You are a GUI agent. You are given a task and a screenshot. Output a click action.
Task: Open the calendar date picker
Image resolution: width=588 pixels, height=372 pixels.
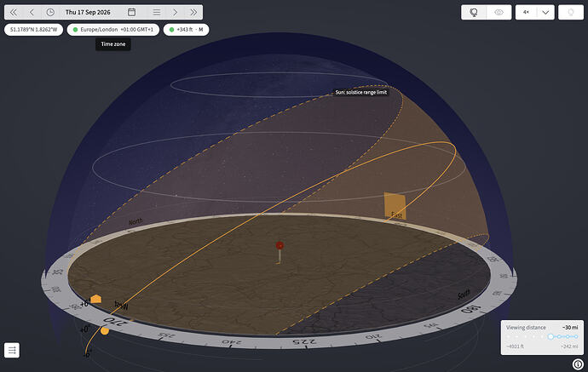tap(131, 13)
